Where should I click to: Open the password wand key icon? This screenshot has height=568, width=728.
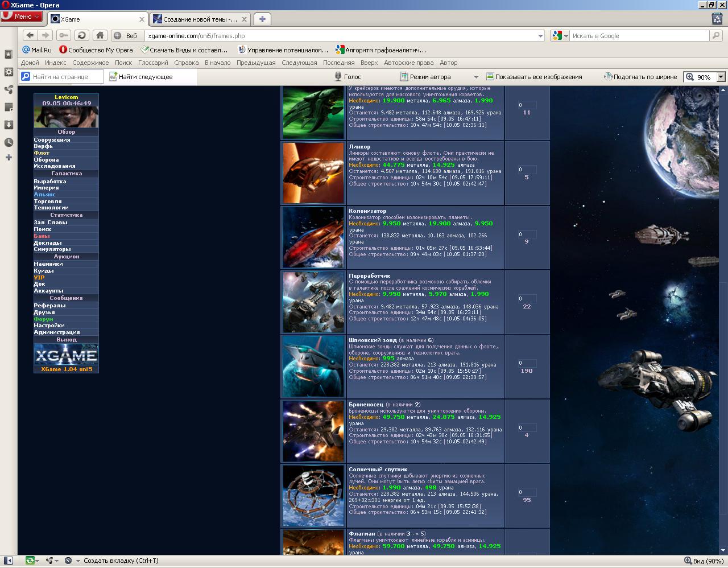click(x=64, y=35)
